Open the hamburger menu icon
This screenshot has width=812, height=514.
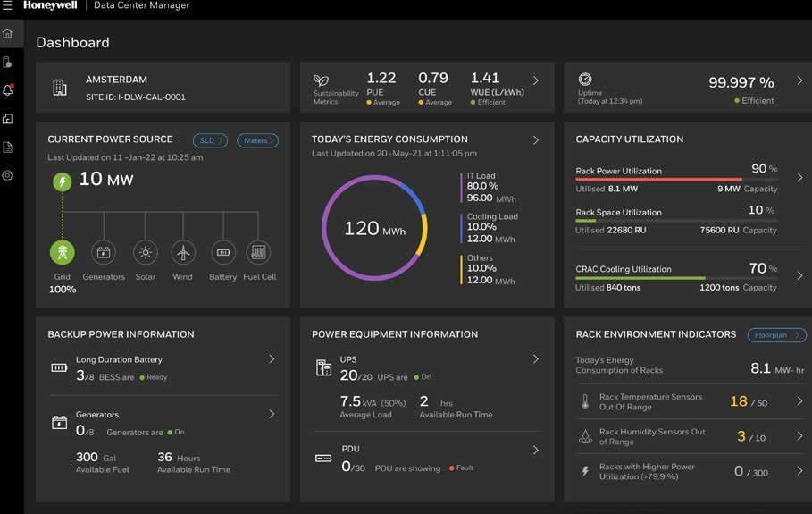pos(7,5)
